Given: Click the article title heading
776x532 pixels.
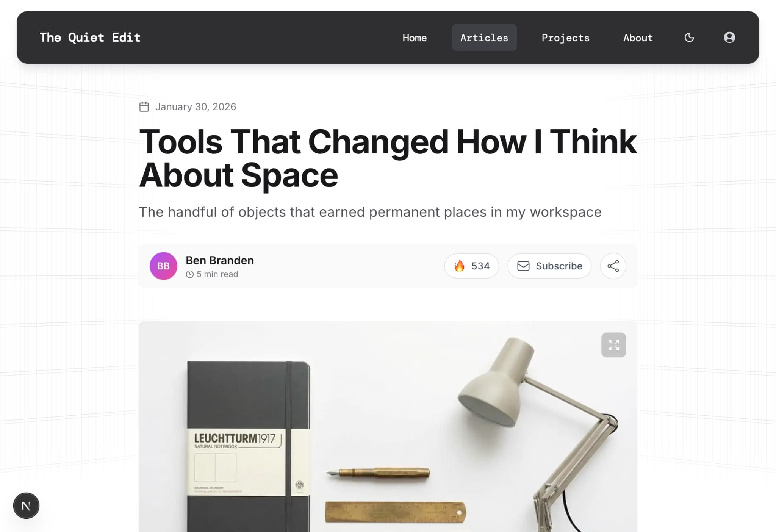Looking at the screenshot, I should (x=388, y=158).
